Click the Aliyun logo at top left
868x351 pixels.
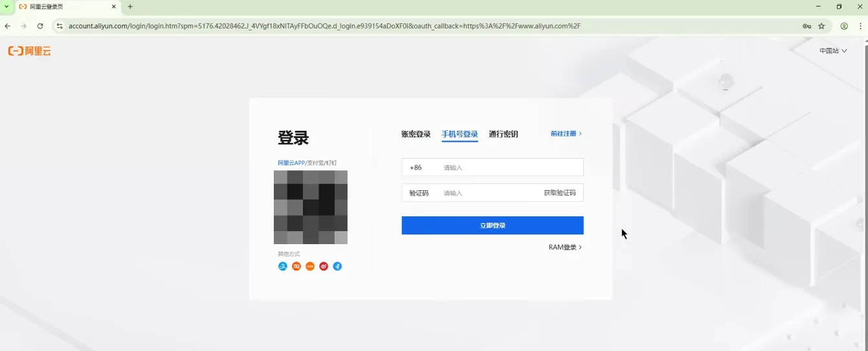30,51
